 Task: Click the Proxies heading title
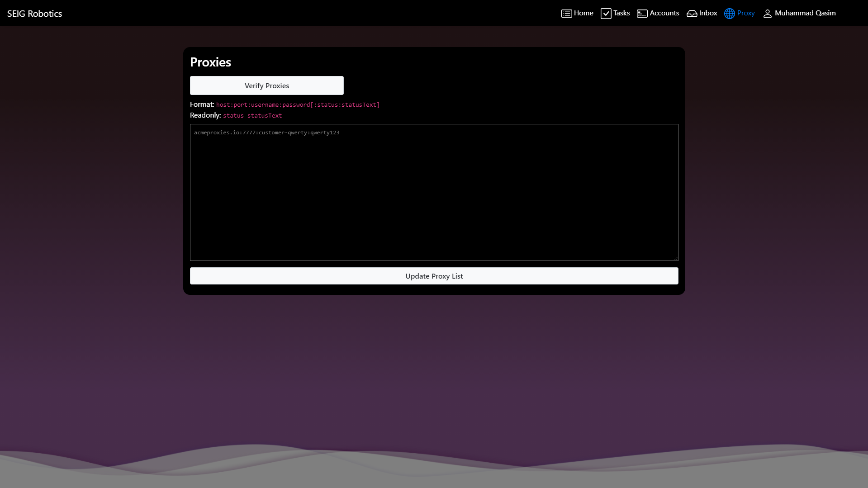coord(210,62)
